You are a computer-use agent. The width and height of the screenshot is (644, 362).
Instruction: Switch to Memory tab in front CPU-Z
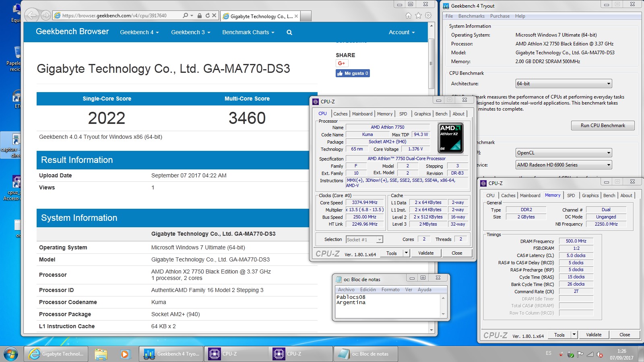(x=385, y=114)
